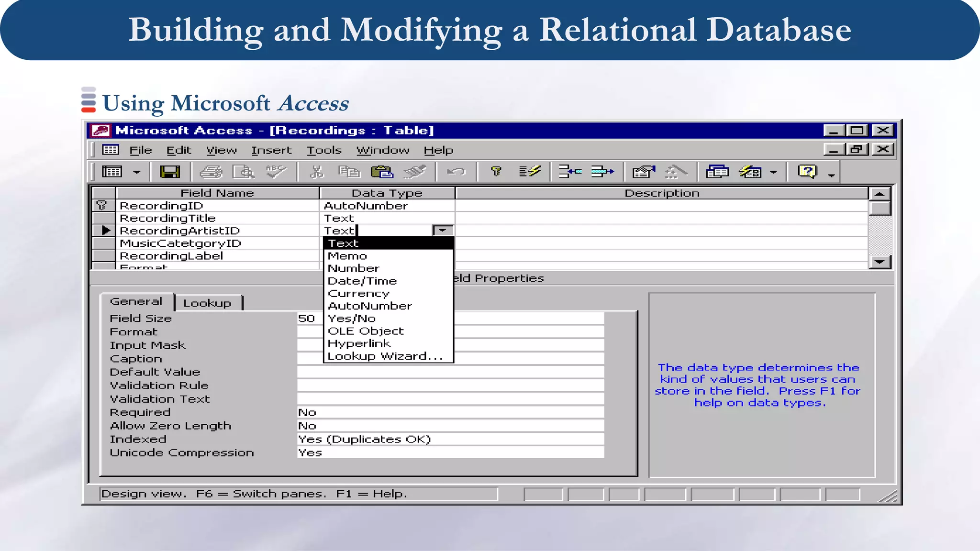Choose Currency data type
Screen dimensions: 980x551
coord(389,293)
